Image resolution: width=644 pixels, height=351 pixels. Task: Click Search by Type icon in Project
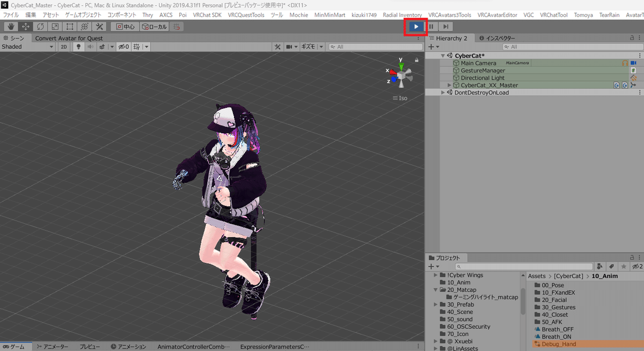[600, 267]
